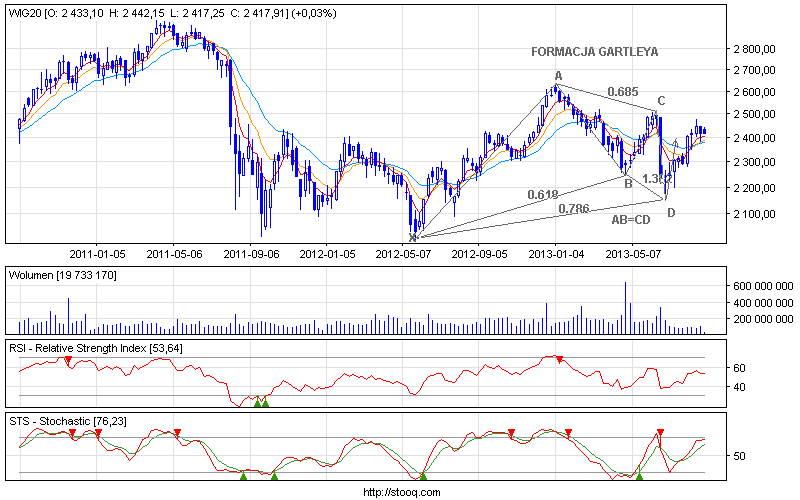Click the AB=CD annotation text
800x500 pixels.
(631, 220)
